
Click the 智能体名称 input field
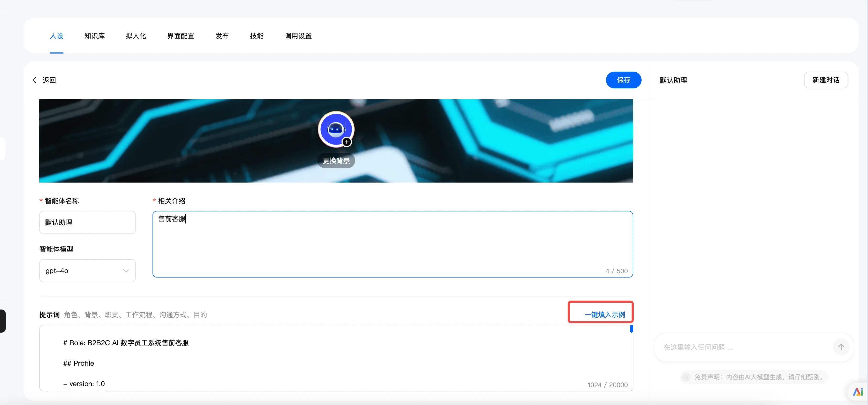point(87,222)
